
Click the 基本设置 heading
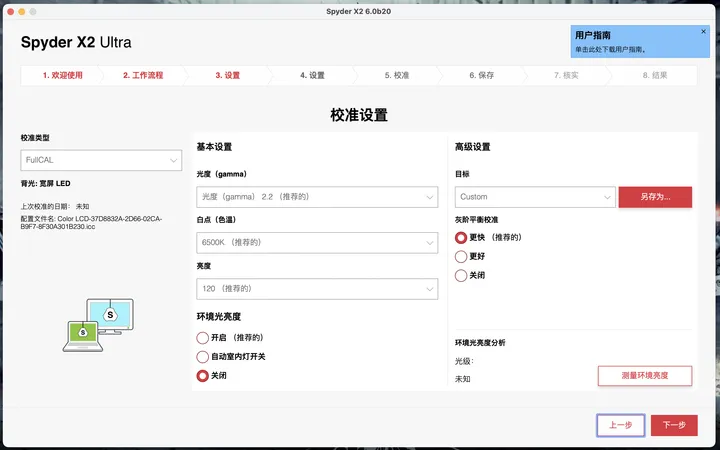[214, 147]
